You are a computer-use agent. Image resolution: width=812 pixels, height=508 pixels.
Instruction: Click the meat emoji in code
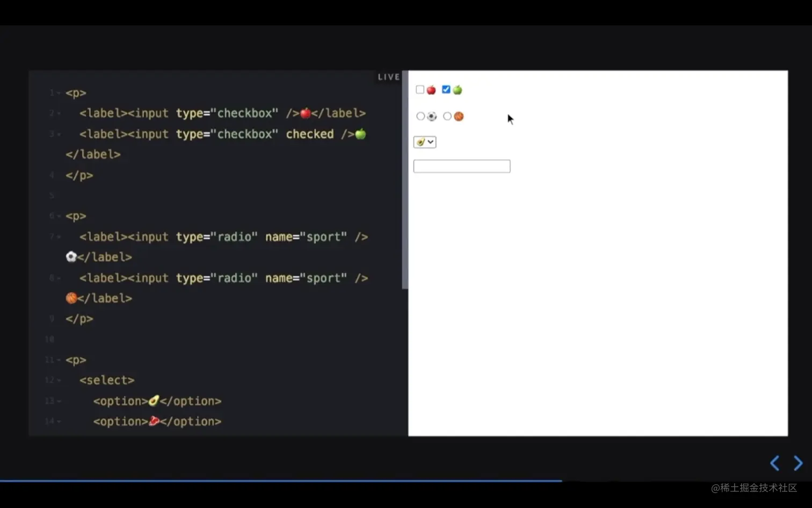[154, 421]
